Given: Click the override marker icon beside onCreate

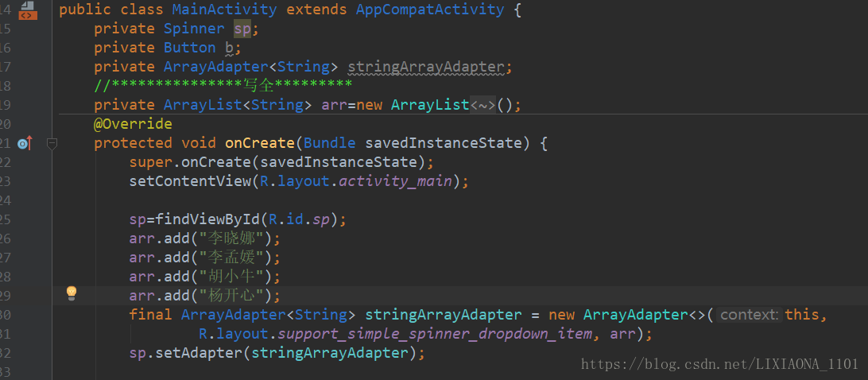Looking at the screenshot, I should coord(25,144).
